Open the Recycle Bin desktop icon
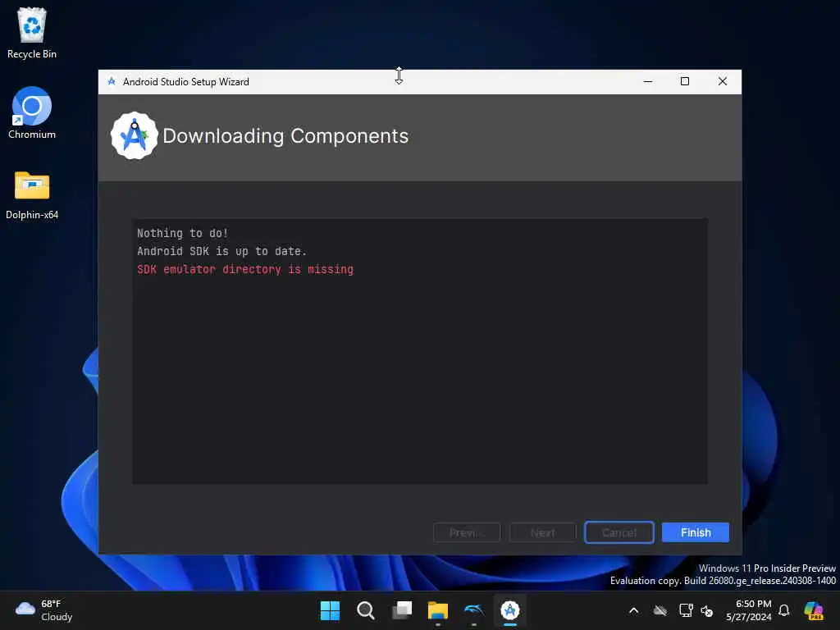This screenshot has height=630, width=840. 32,33
